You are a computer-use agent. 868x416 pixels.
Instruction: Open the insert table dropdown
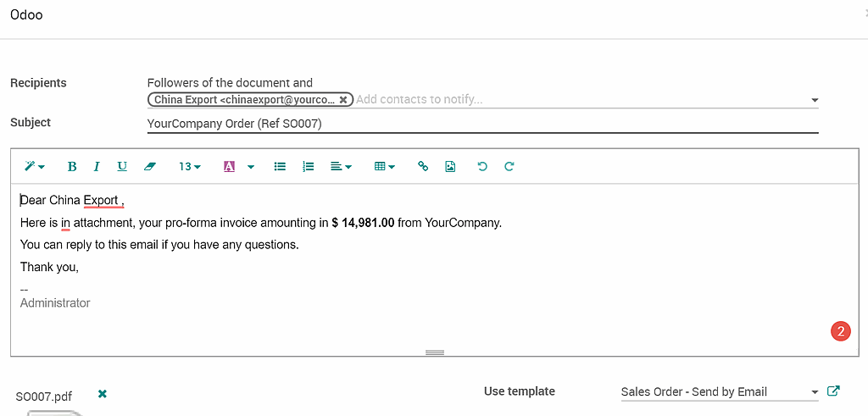tap(385, 167)
